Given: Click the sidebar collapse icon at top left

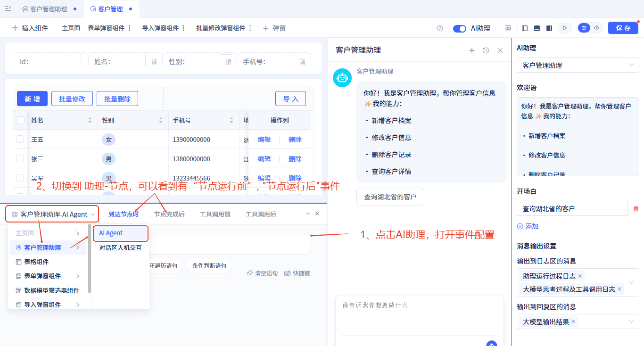Looking at the screenshot, I should click(x=8, y=8).
